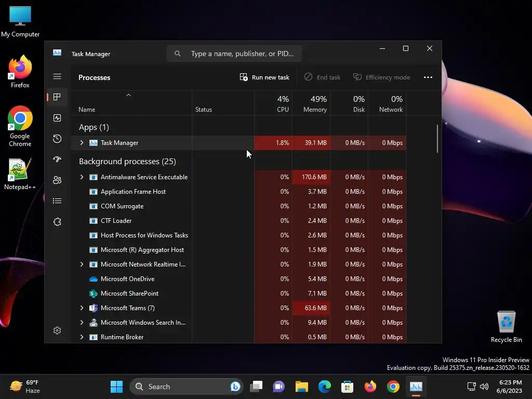Viewport: 532px width, 399px height.
Task: Select the Notepad++ desktop shortcut
Action: [x=20, y=174]
